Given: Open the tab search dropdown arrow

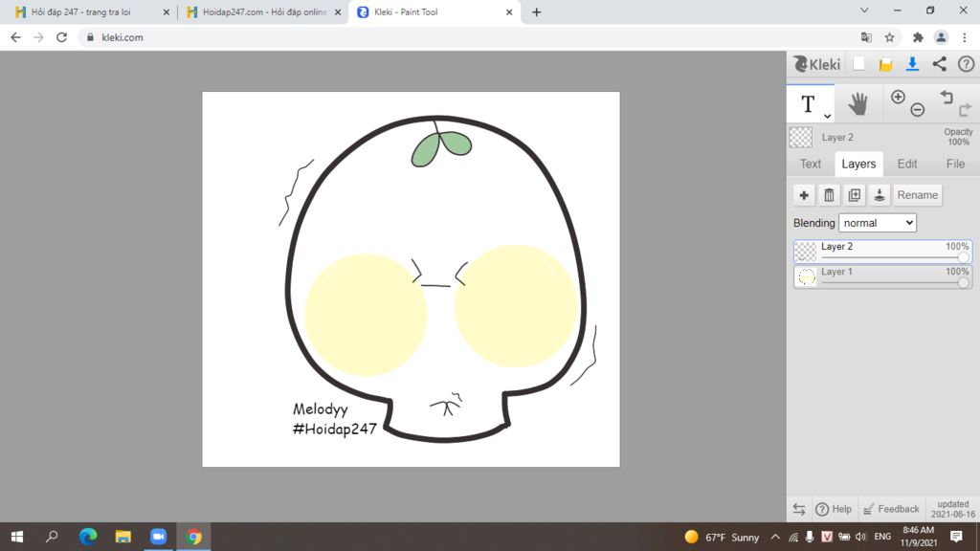Looking at the screenshot, I should [864, 11].
